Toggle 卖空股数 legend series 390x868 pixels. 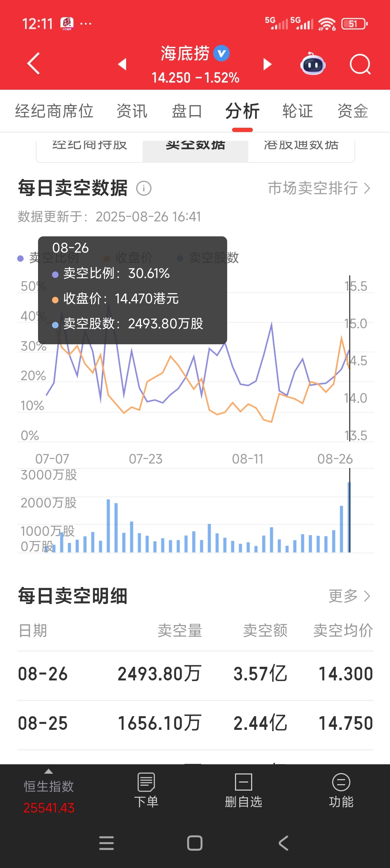point(208,258)
